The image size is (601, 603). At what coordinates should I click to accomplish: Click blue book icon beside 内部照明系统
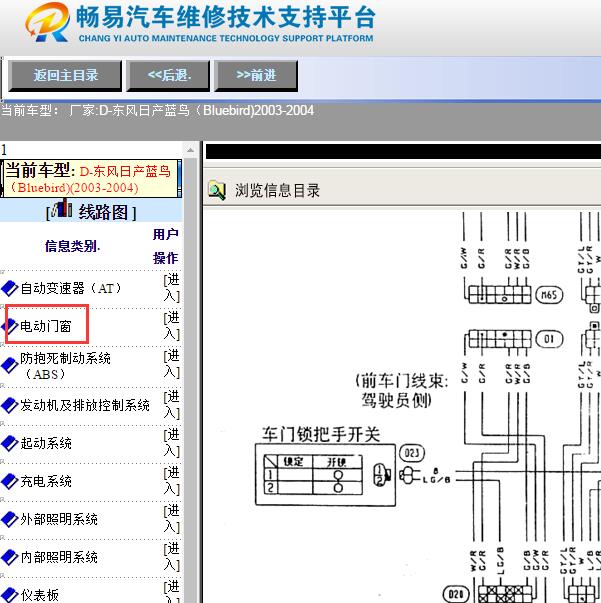click(10, 557)
